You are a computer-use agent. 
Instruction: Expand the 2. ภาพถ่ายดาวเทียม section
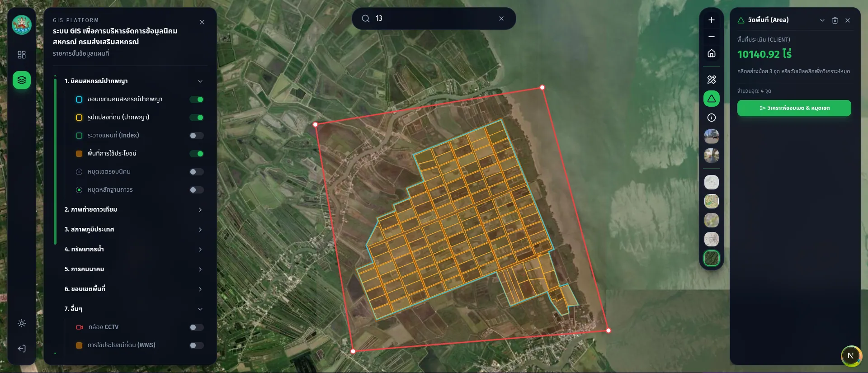(x=200, y=210)
